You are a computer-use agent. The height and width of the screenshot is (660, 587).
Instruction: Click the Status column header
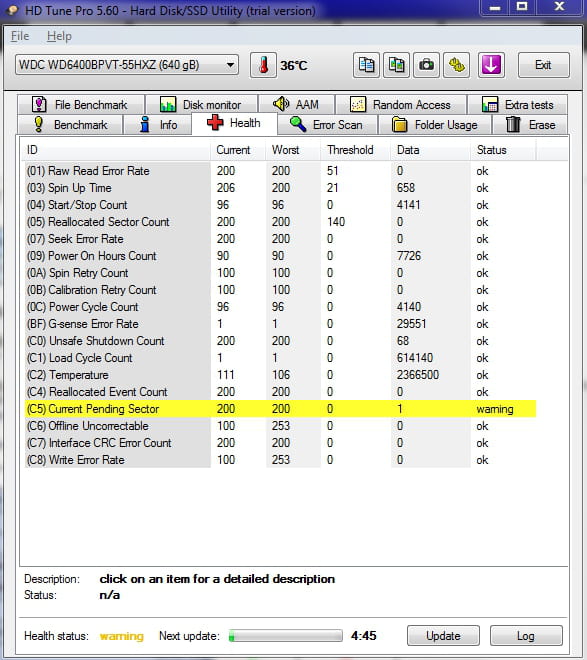tap(503, 150)
